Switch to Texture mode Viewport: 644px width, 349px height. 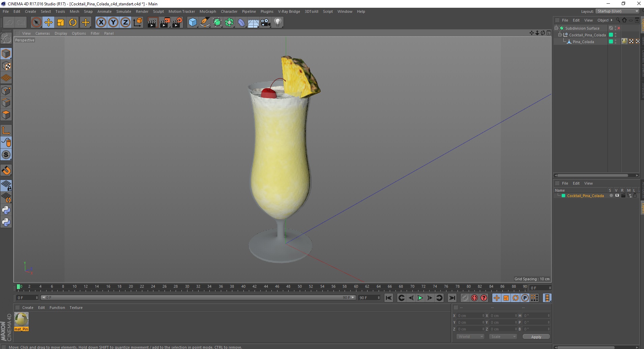coord(6,66)
